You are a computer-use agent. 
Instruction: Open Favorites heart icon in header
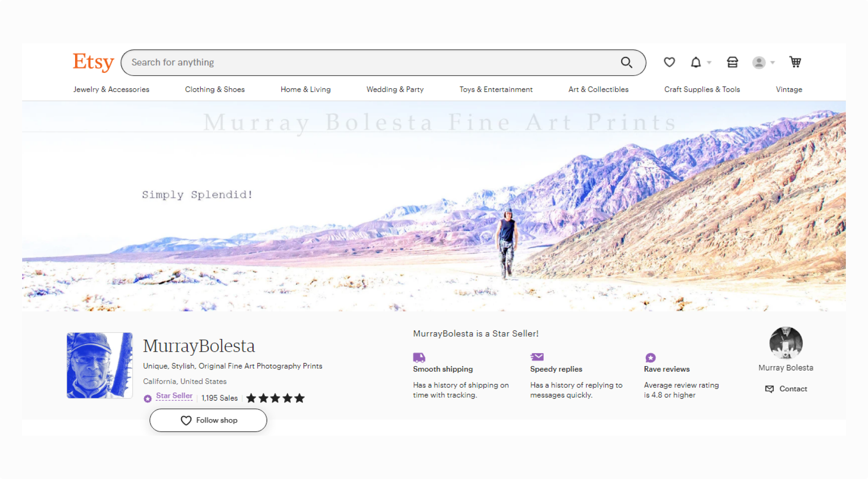pos(669,62)
